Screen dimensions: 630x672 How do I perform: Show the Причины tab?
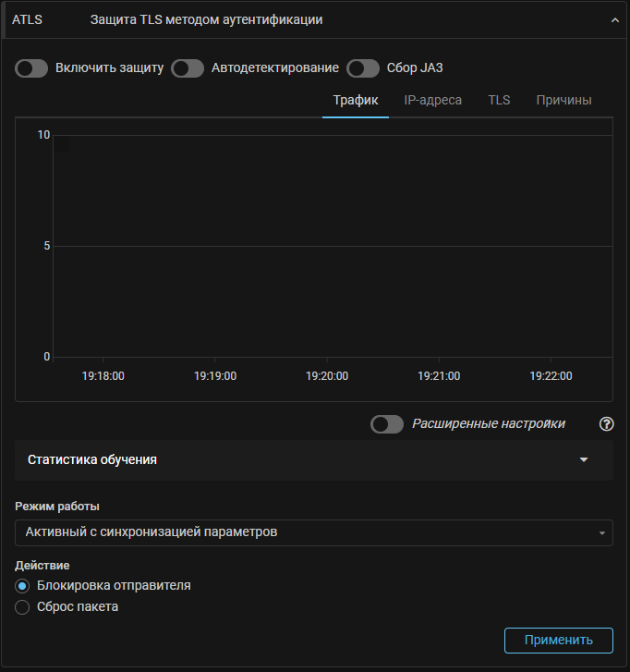pos(563,100)
